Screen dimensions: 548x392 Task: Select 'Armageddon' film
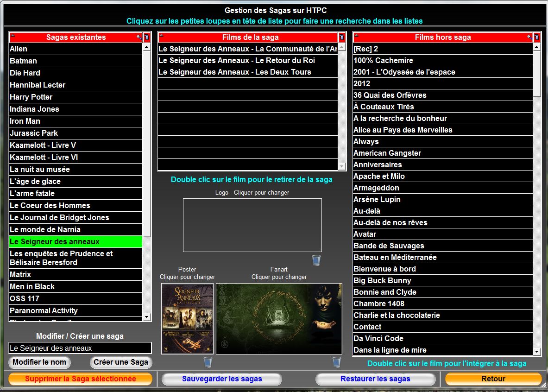(x=443, y=188)
